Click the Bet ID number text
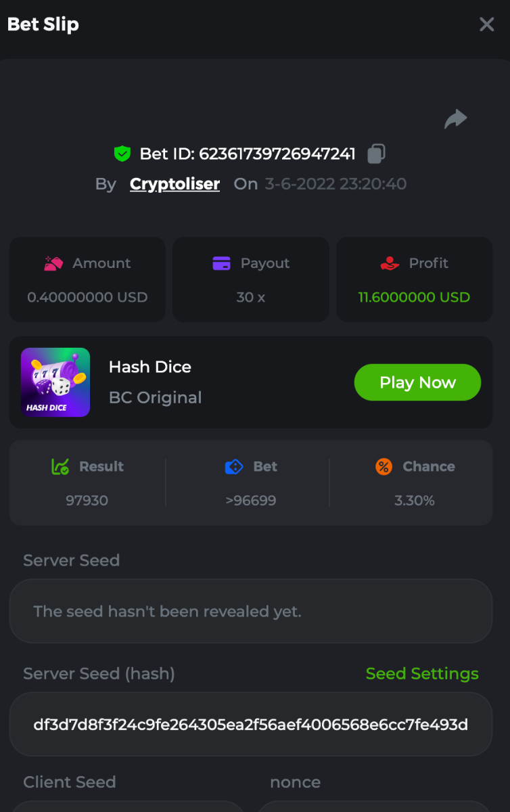Viewport: 510px width, 812px height. click(x=277, y=154)
